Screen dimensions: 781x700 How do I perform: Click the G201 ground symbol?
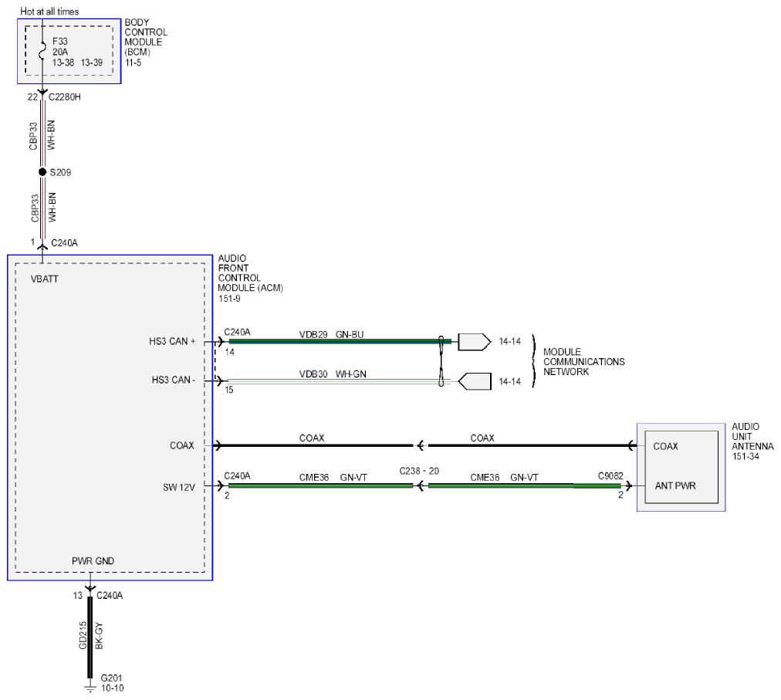point(90,688)
